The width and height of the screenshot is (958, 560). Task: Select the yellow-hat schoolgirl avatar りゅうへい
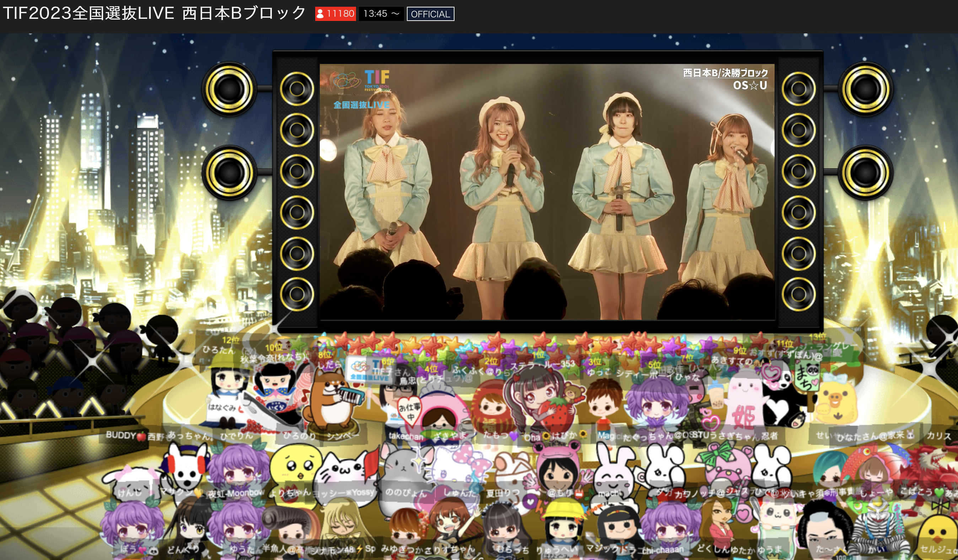[x=565, y=527]
